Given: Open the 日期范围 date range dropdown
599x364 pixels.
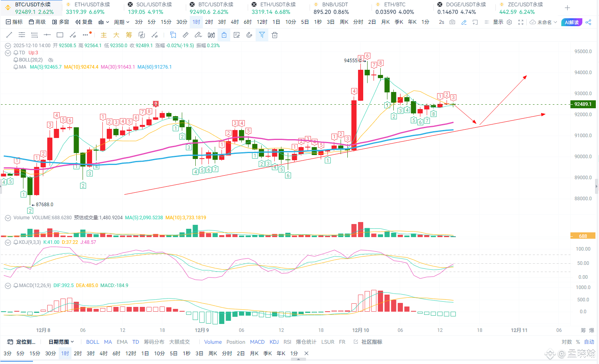Looking at the screenshot, I should point(61,342).
